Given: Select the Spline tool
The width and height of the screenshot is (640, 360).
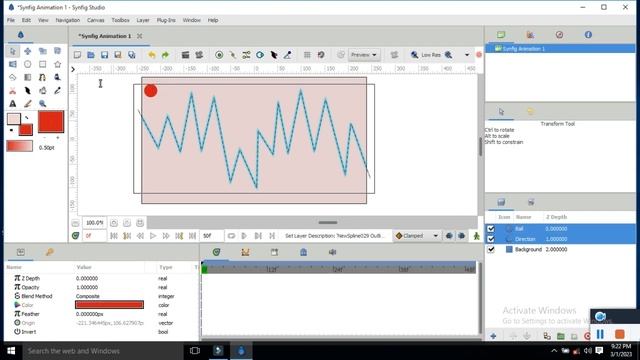Looking at the screenshot, I should pos(42,77).
